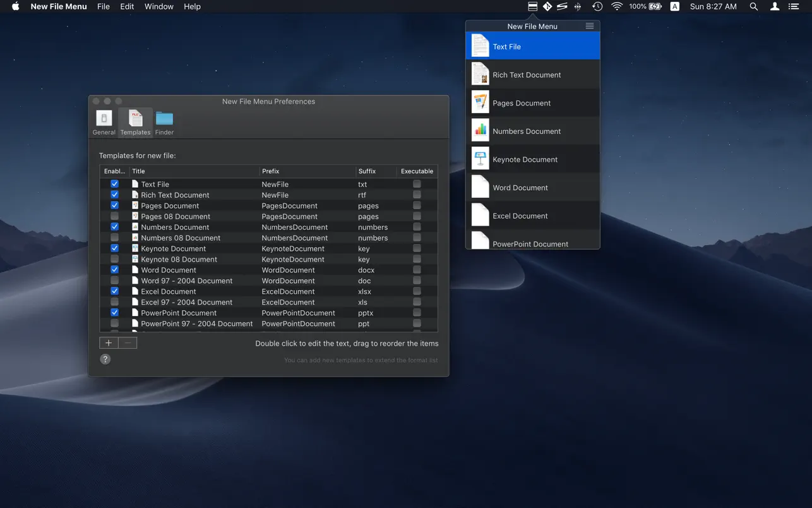812x508 pixels.
Task: Select the Excel Document table row title
Action: pyautogui.click(x=168, y=291)
